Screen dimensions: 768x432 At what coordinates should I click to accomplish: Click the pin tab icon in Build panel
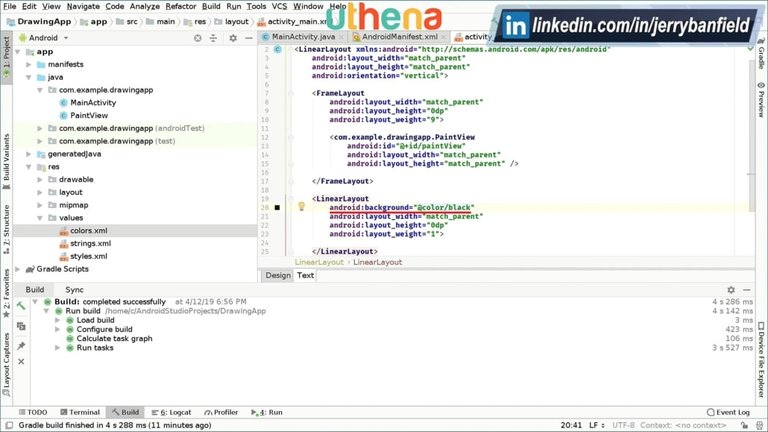tap(21, 345)
